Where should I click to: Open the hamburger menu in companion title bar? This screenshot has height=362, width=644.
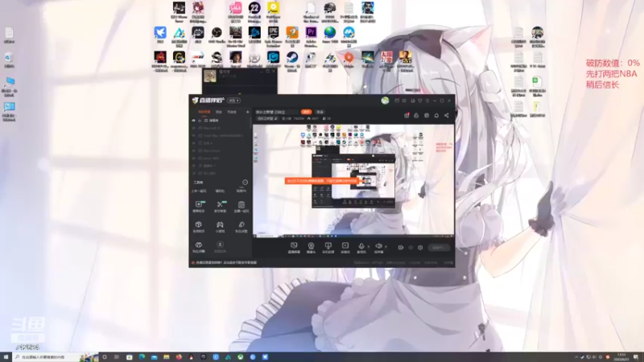(427, 101)
